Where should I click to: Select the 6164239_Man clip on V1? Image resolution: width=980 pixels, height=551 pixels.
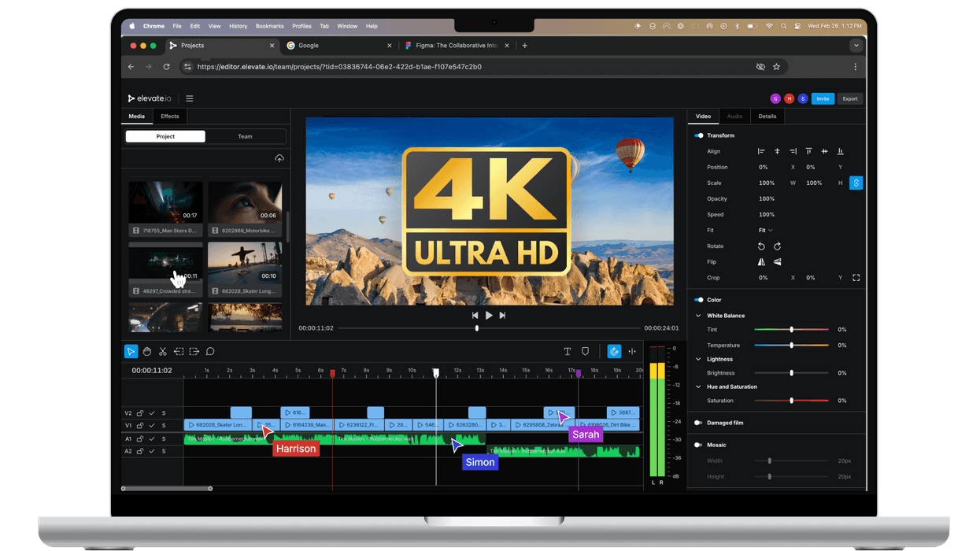306,425
